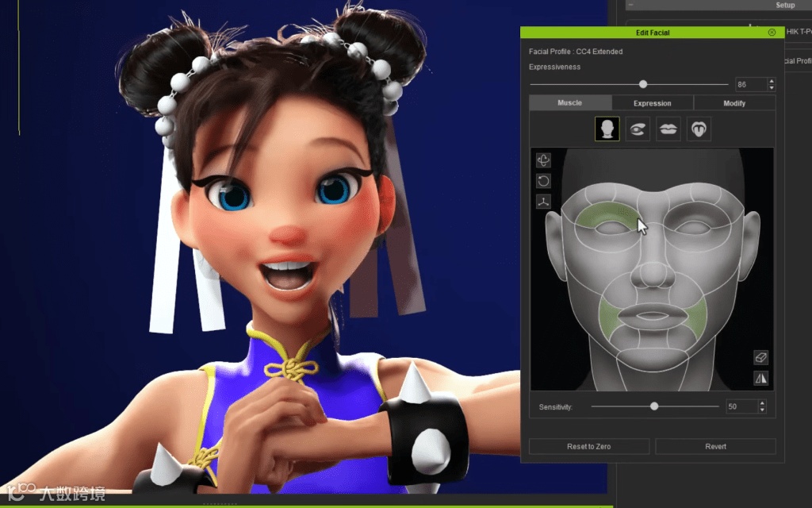Adjust the Expressiveness slider handle
The image size is (812, 508).
coord(643,84)
